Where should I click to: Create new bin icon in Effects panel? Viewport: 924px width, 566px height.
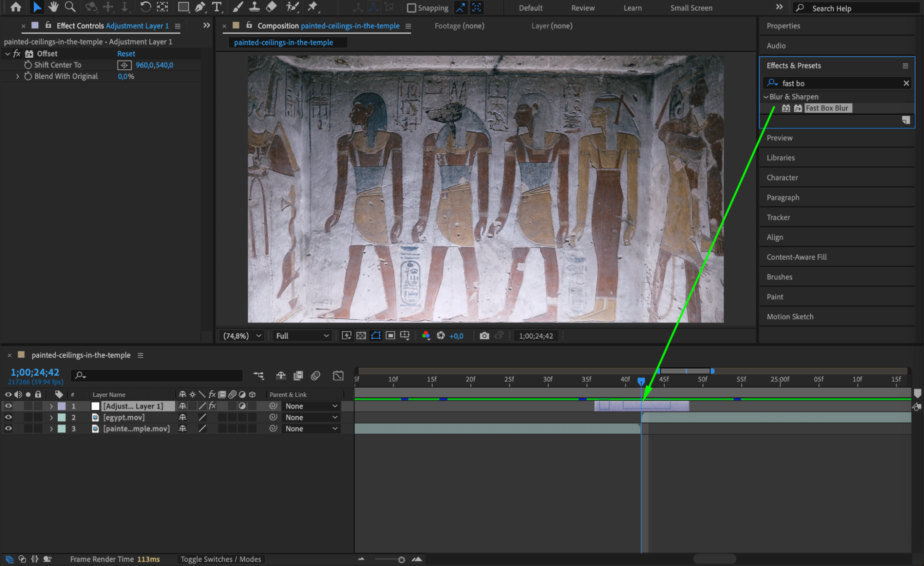(x=906, y=120)
